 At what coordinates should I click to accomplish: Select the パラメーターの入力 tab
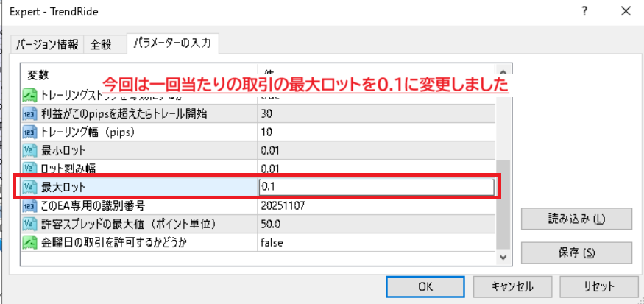click(172, 43)
